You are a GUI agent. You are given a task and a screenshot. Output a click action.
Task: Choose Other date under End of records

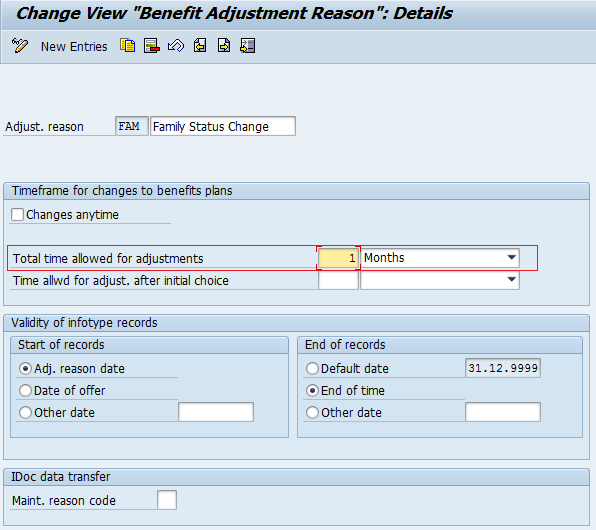pos(312,413)
